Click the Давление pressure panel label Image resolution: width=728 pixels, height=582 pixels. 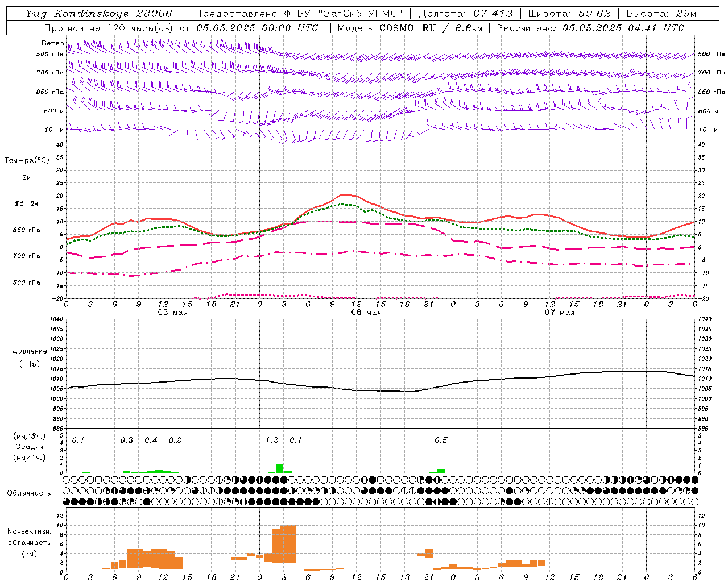point(30,351)
